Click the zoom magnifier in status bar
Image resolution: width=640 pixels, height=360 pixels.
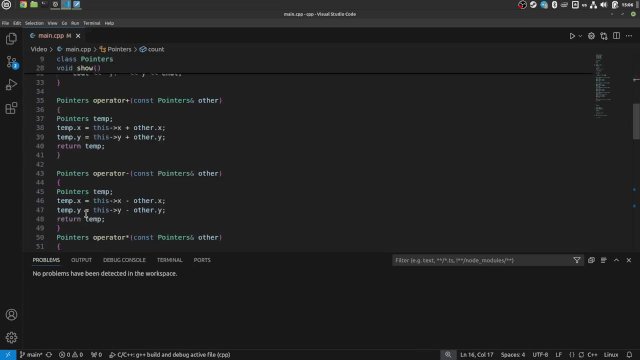448,355
